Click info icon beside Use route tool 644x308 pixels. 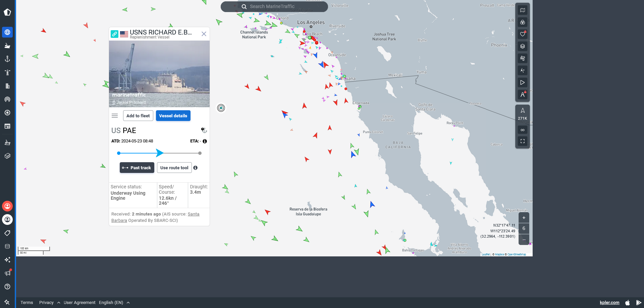point(195,168)
